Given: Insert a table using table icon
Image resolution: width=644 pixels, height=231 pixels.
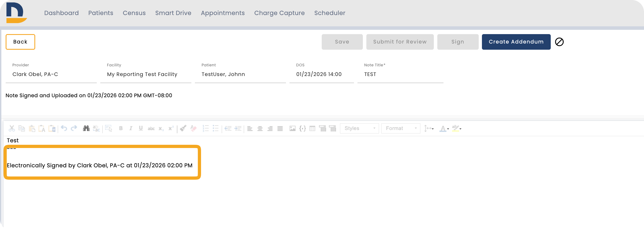Looking at the screenshot, I should (312, 128).
